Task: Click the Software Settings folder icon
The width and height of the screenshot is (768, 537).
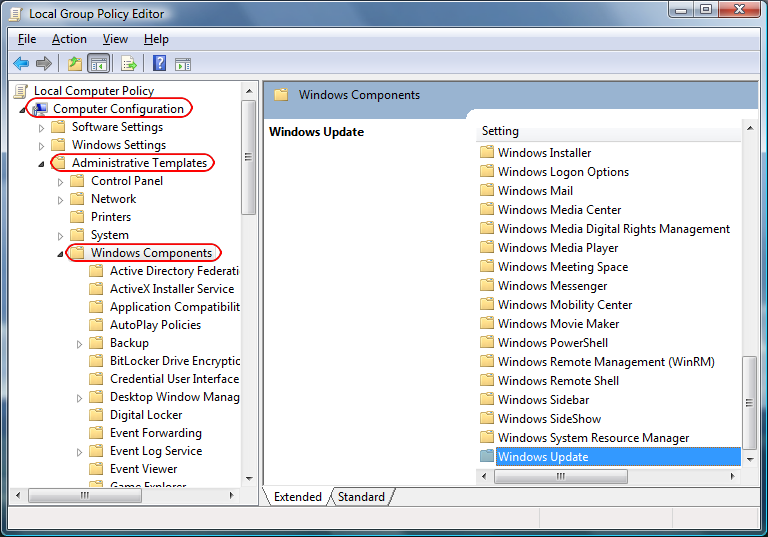Action: pos(58,127)
